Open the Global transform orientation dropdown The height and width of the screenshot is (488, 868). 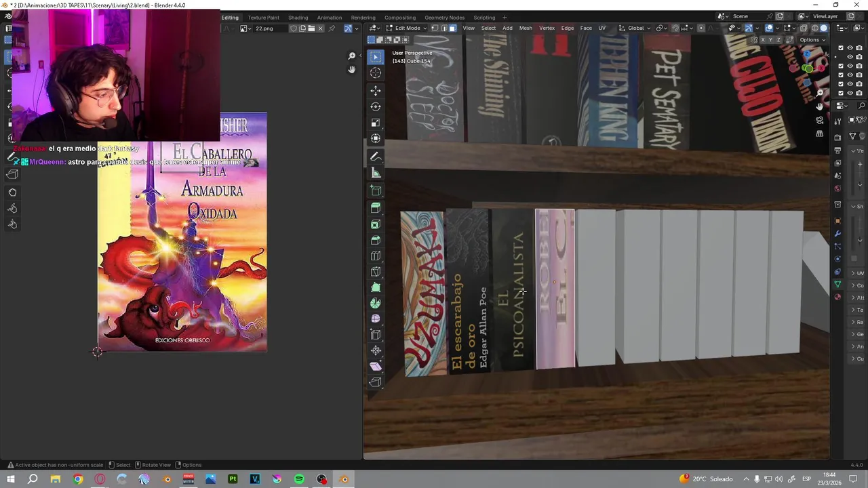pos(635,28)
